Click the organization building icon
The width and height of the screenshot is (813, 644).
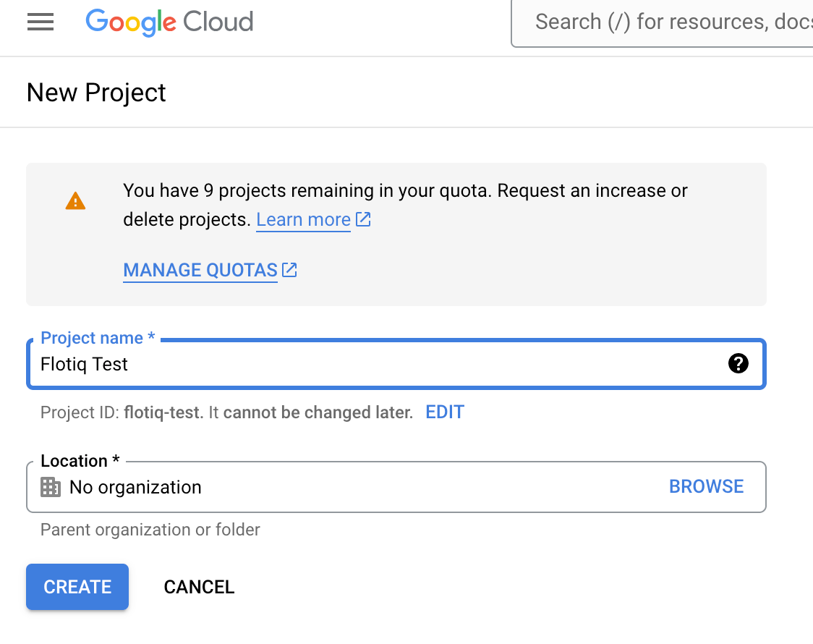(x=51, y=487)
